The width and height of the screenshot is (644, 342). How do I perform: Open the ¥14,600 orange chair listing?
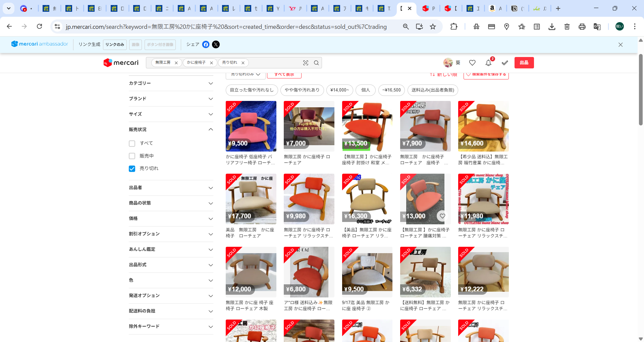(x=483, y=126)
